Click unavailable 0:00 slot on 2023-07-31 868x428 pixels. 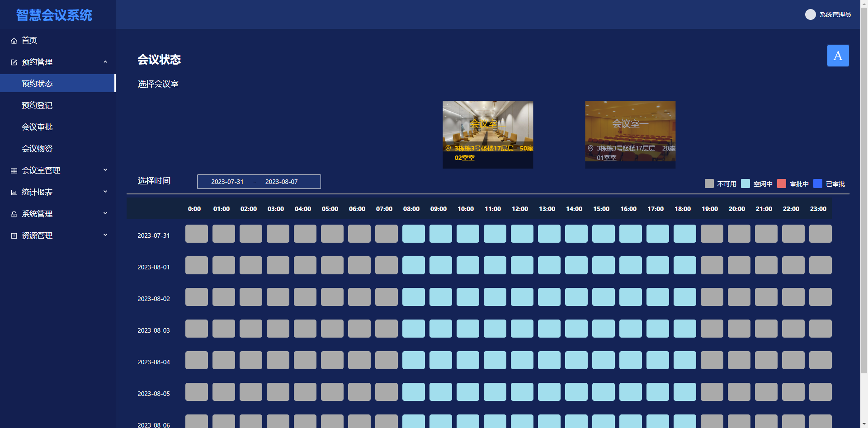[x=197, y=234]
